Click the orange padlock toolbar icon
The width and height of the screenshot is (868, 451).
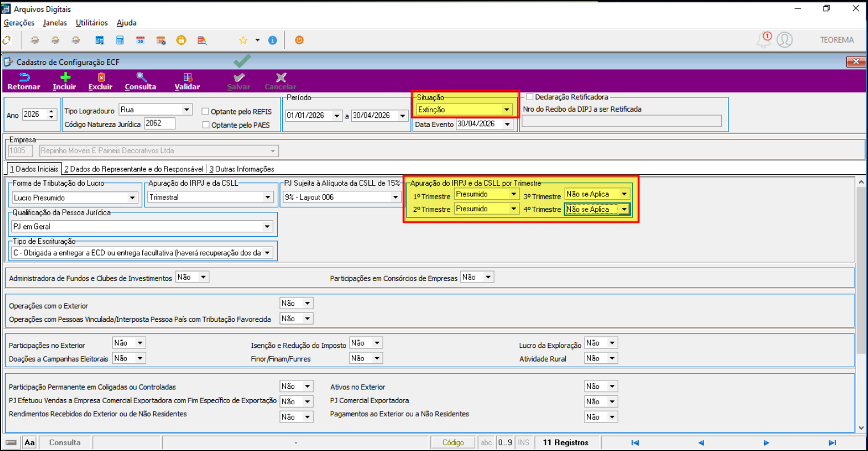click(x=181, y=40)
